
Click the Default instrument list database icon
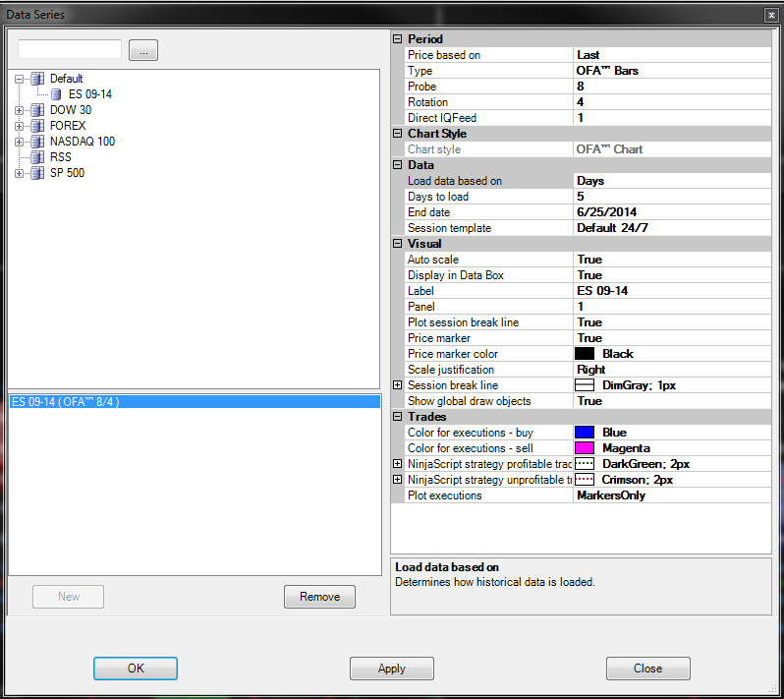coord(37,79)
